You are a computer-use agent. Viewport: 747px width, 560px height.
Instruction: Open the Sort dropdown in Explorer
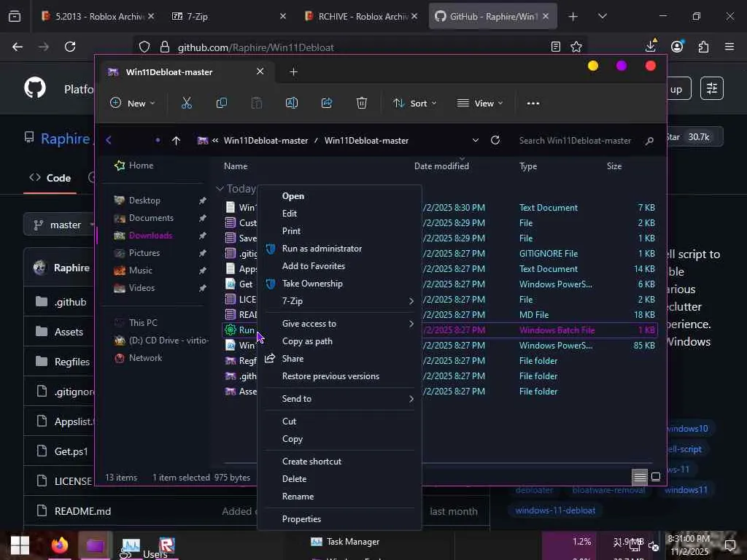tap(414, 103)
